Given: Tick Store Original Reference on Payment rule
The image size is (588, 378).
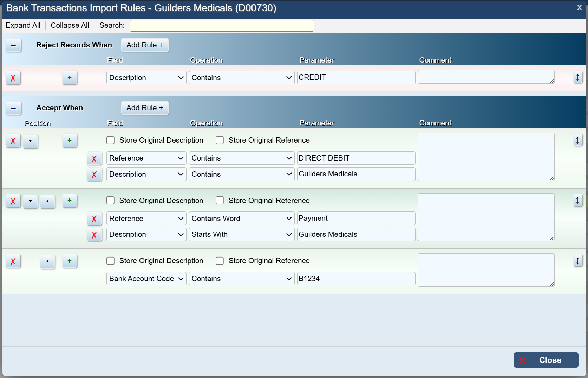Looking at the screenshot, I should 220,201.
